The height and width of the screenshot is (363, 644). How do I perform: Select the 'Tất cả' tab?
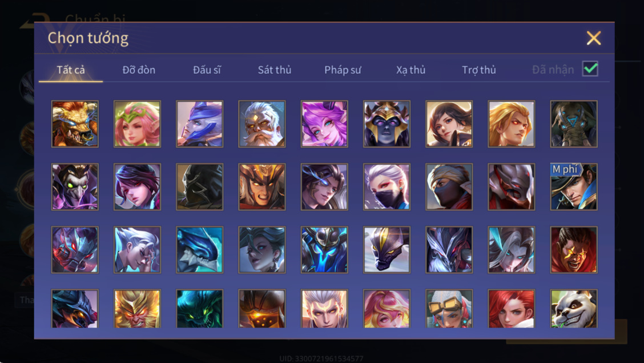71,70
